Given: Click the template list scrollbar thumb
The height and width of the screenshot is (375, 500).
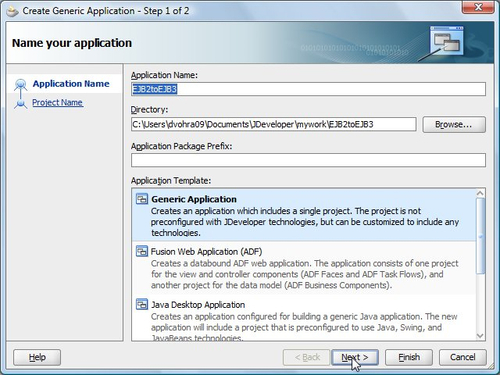Looking at the screenshot, I should [x=480, y=236].
